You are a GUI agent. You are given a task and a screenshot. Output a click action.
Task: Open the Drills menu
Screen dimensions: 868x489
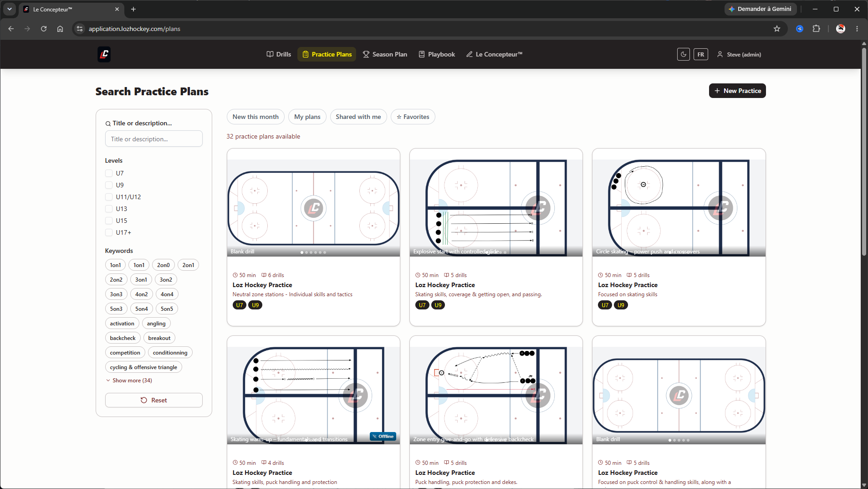pyautogui.click(x=279, y=54)
